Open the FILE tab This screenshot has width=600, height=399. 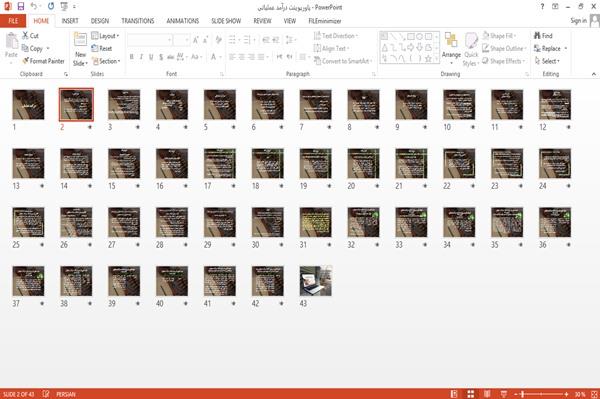click(x=13, y=21)
